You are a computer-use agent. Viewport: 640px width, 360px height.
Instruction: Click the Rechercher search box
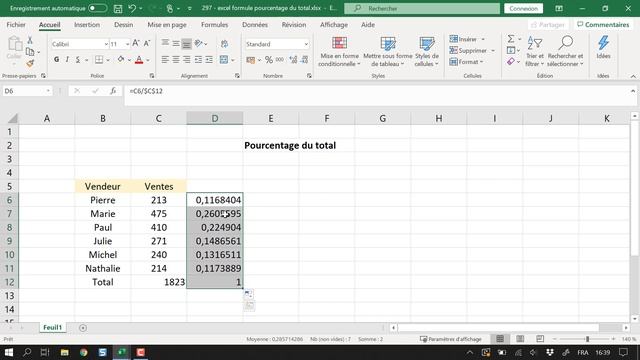(422, 8)
